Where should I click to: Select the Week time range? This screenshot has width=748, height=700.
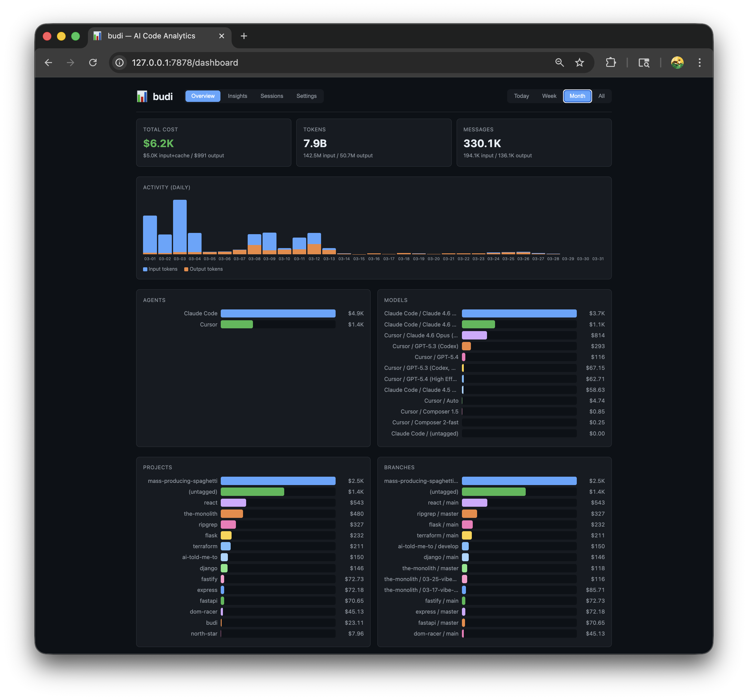[x=549, y=96]
